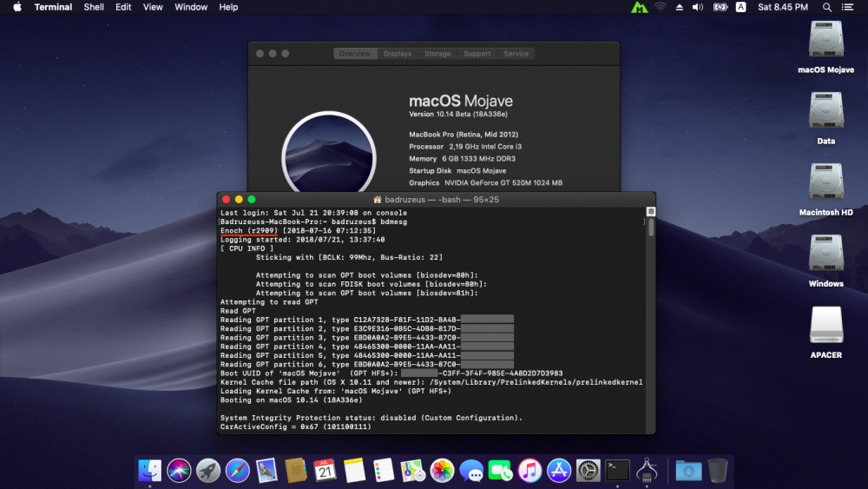Switch to Service tab in About This Mac
Viewport: 868px width, 489px height.
point(516,54)
